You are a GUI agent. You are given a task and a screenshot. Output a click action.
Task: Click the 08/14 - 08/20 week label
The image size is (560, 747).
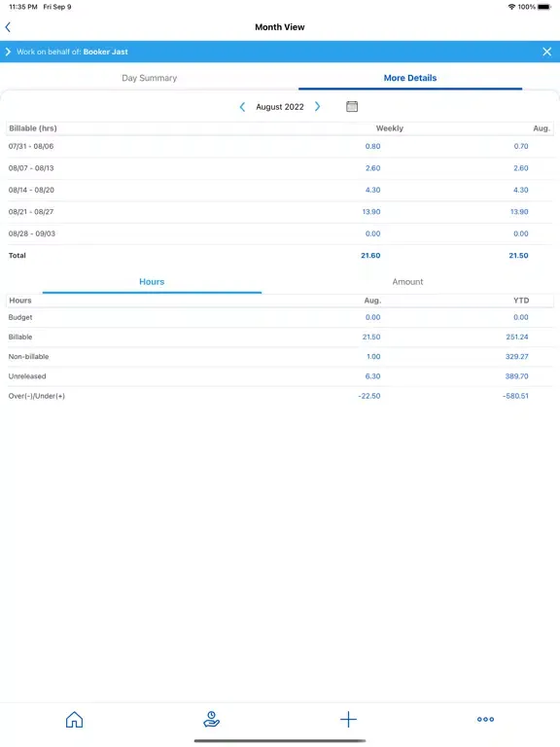pos(31,190)
